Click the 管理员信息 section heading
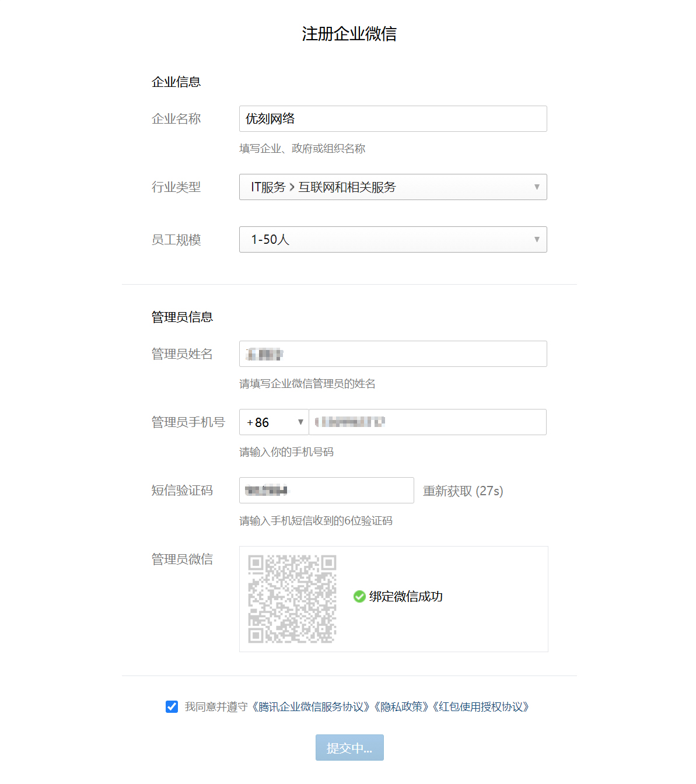Image resolution: width=696 pixels, height=784 pixels. click(x=182, y=317)
